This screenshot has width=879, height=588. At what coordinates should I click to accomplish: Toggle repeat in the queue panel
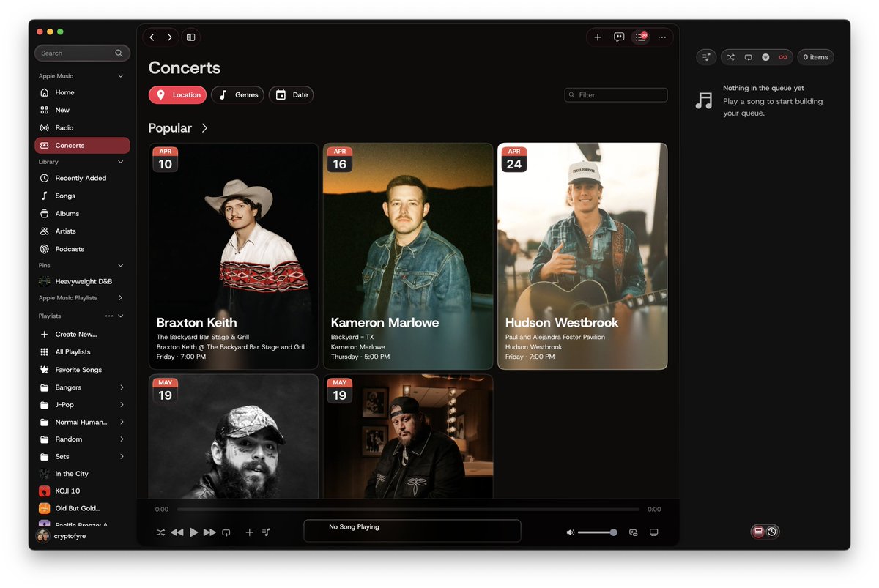pyautogui.click(x=748, y=57)
